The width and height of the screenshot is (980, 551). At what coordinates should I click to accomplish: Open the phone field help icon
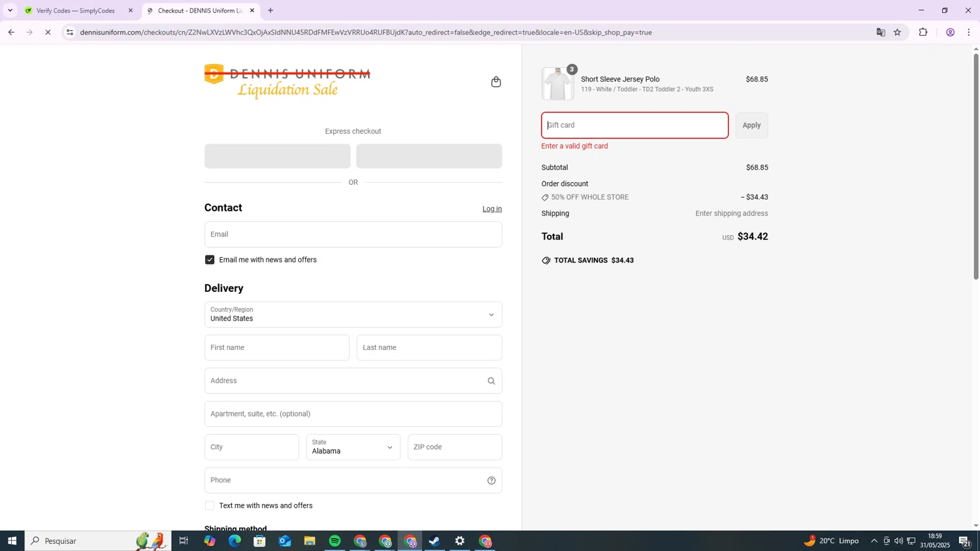(491, 480)
